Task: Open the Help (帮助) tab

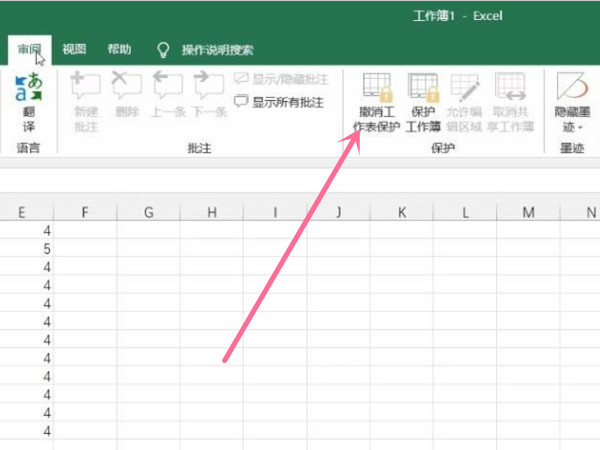Action: tap(119, 49)
